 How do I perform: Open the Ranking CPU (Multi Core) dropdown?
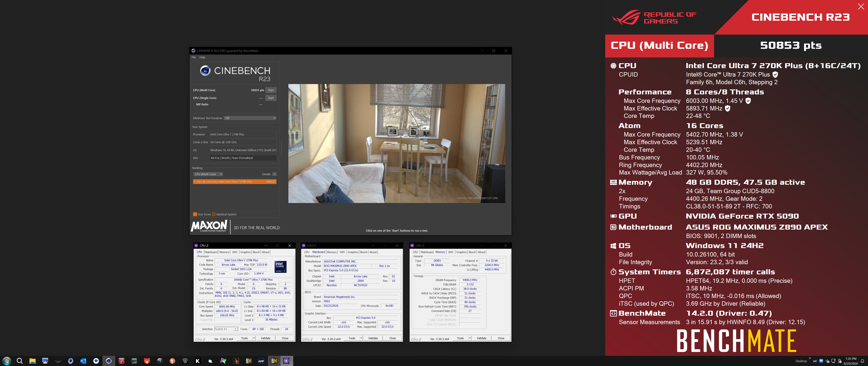(208, 174)
